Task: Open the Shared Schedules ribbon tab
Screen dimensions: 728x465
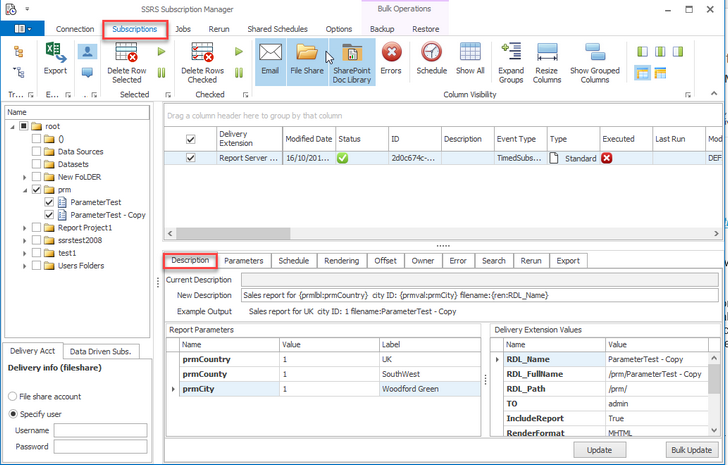Action: click(277, 29)
